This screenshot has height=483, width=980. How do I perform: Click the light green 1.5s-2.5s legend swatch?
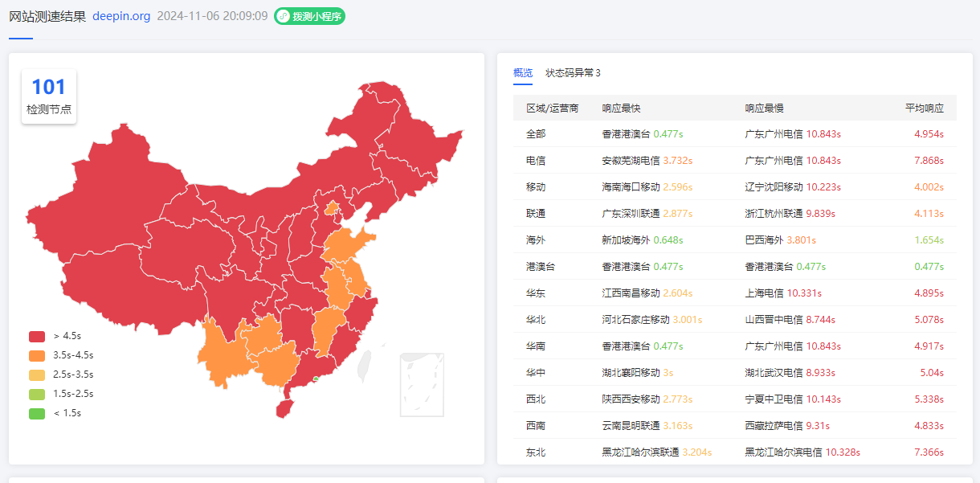coord(37,394)
